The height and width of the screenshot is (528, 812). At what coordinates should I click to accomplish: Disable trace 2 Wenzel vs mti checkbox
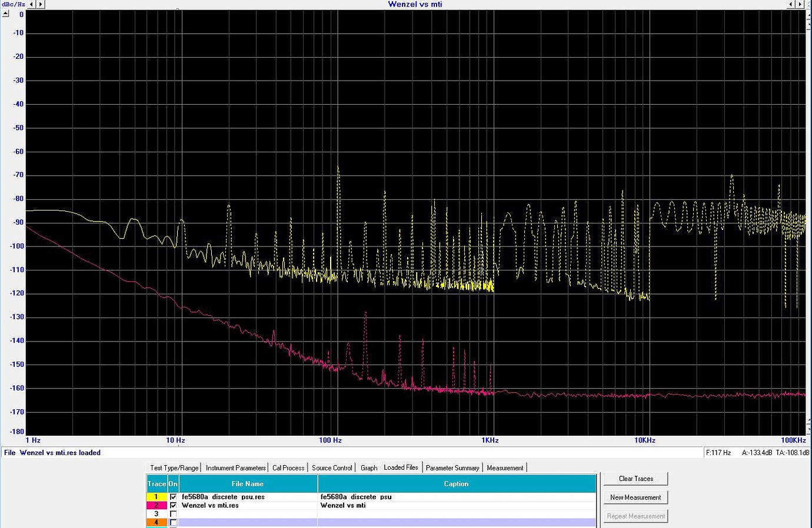(x=173, y=505)
